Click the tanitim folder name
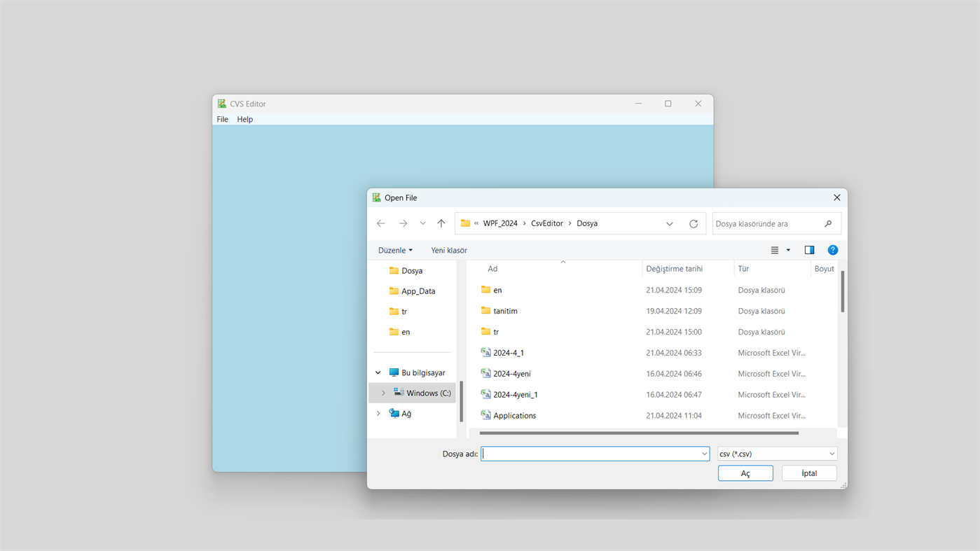This screenshot has width=980, height=551. tap(505, 311)
